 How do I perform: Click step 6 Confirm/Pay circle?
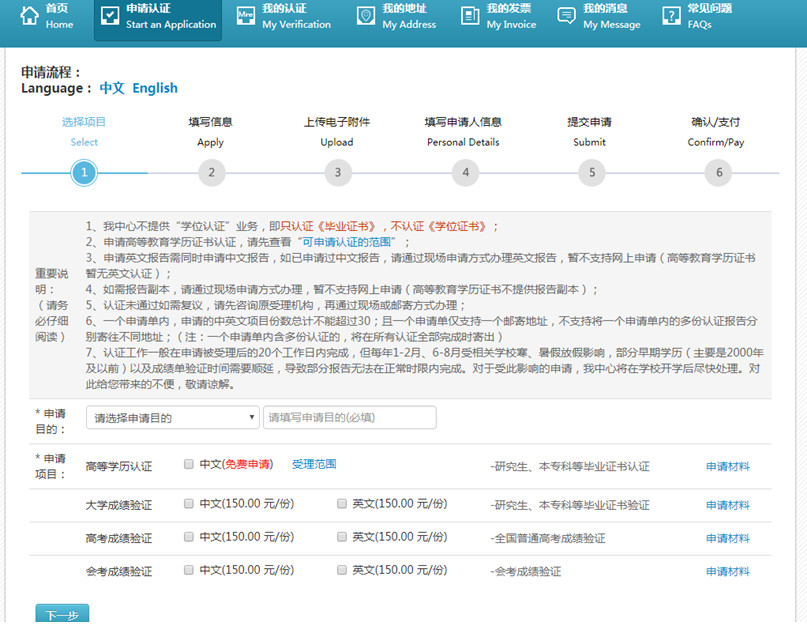coord(718,172)
